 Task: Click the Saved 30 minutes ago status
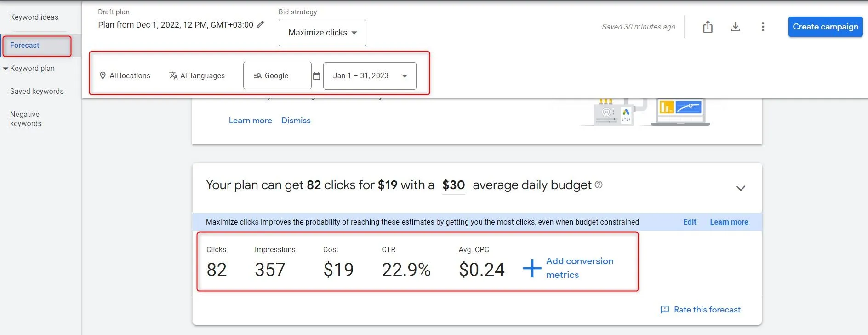click(x=639, y=27)
